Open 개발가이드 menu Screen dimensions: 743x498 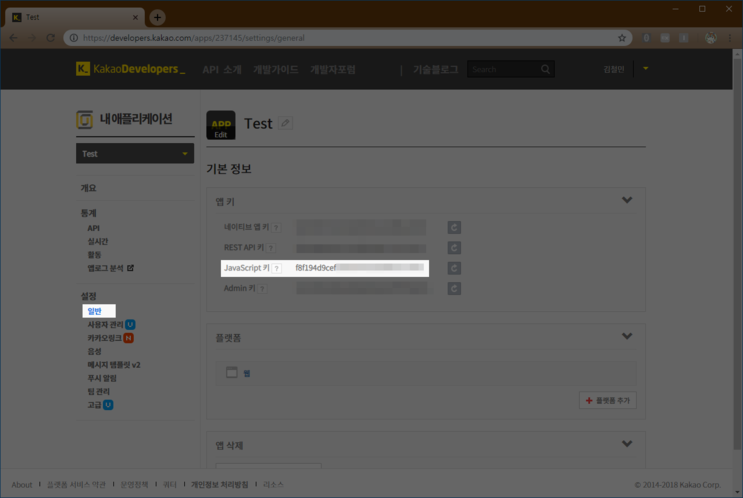click(275, 70)
